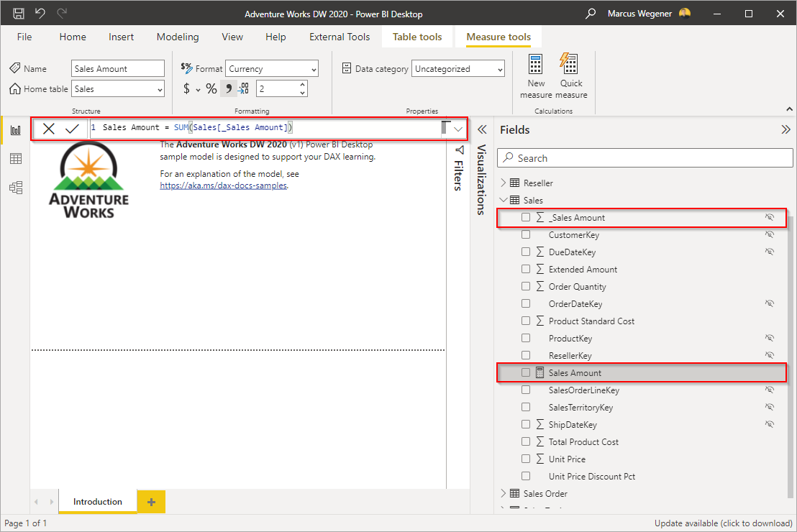Click the Search box in the Fields pane

click(645, 158)
